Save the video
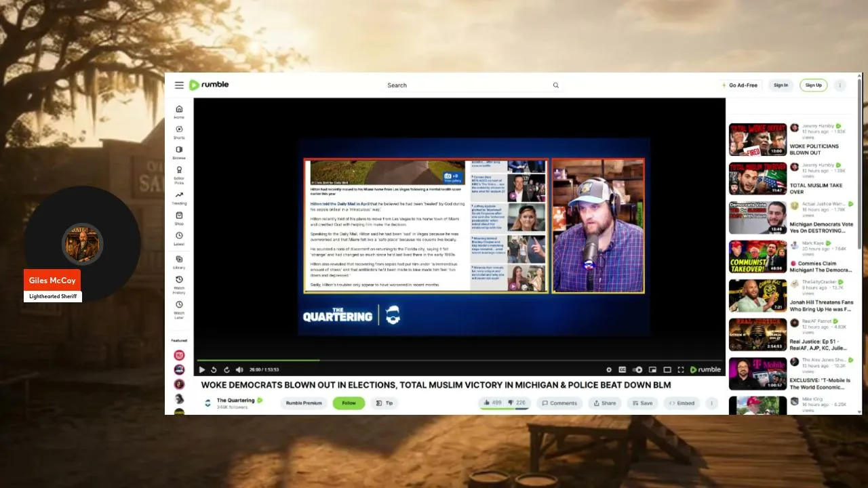 point(642,403)
